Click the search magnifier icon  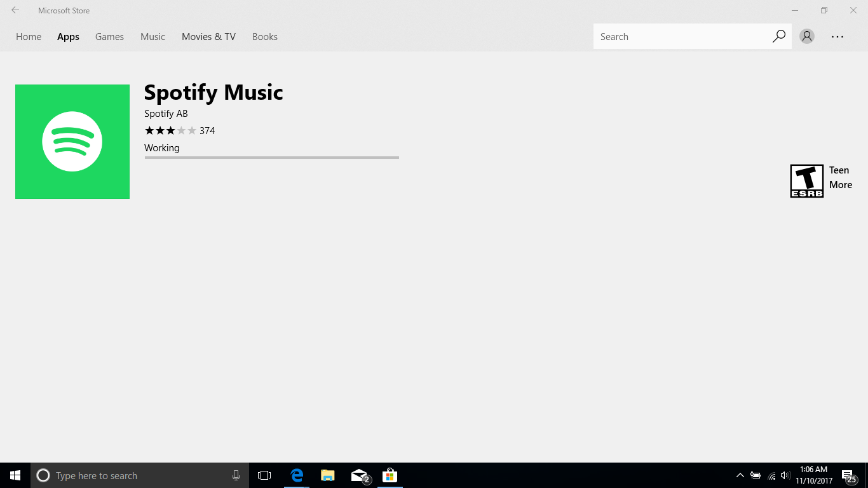[x=778, y=37]
